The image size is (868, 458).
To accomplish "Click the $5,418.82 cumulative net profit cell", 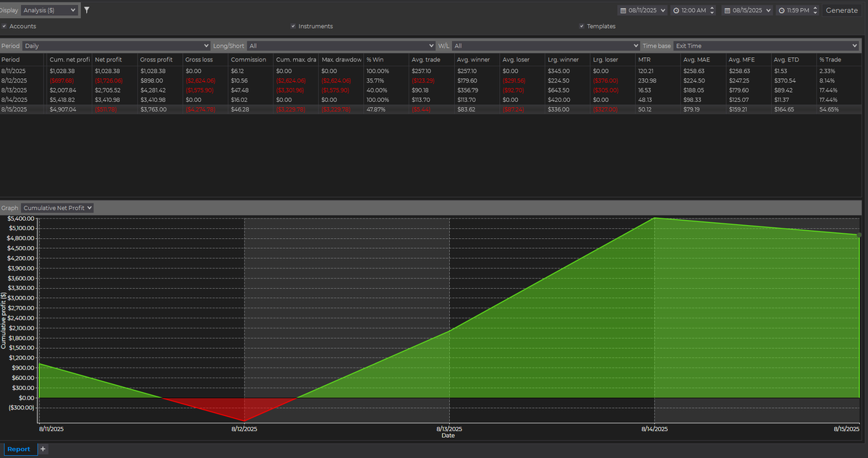I will coord(63,99).
